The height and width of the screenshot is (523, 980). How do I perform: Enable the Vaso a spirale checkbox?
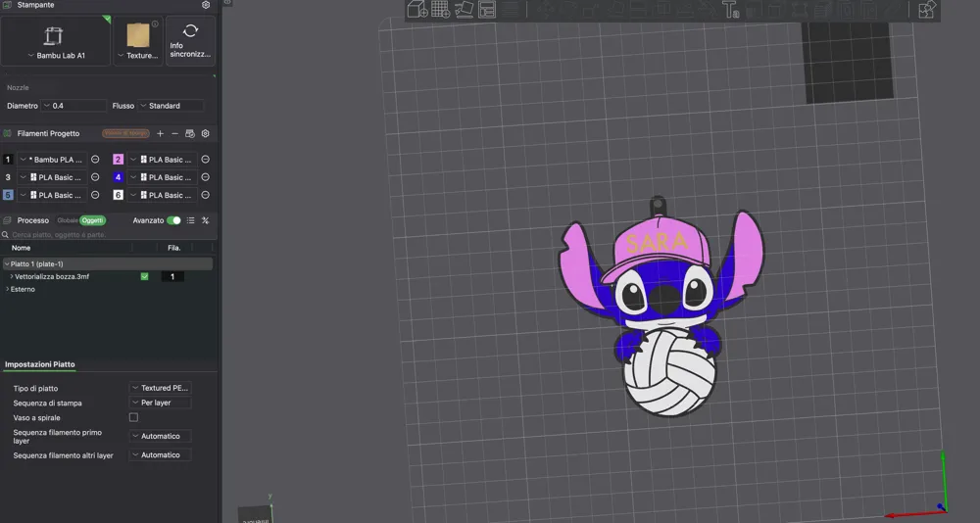[133, 417]
